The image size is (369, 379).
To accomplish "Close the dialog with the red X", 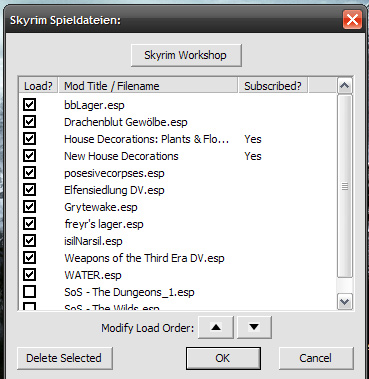I will pyautogui.click(x=352, y=20).
